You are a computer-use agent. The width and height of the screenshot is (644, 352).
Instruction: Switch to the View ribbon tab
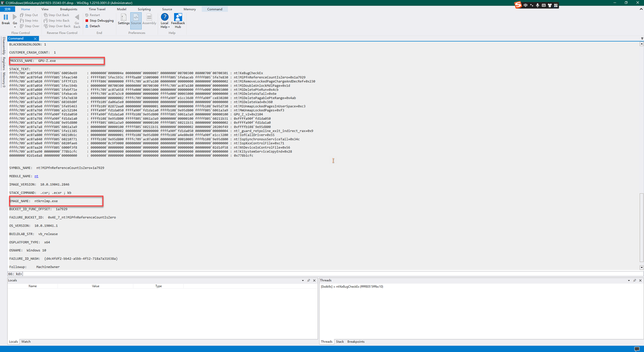click(45, 9)
